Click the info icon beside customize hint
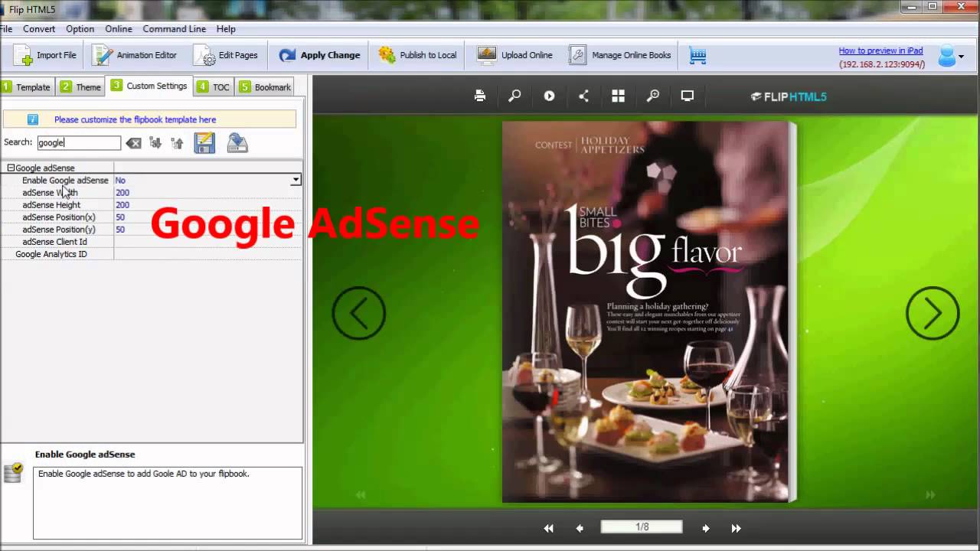 (x=33, y=119)
